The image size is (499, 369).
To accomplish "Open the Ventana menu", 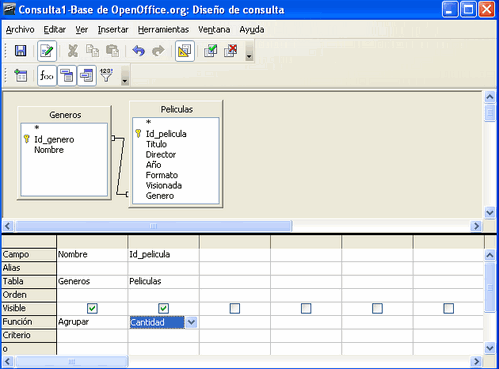I will [x=214, y=30].
